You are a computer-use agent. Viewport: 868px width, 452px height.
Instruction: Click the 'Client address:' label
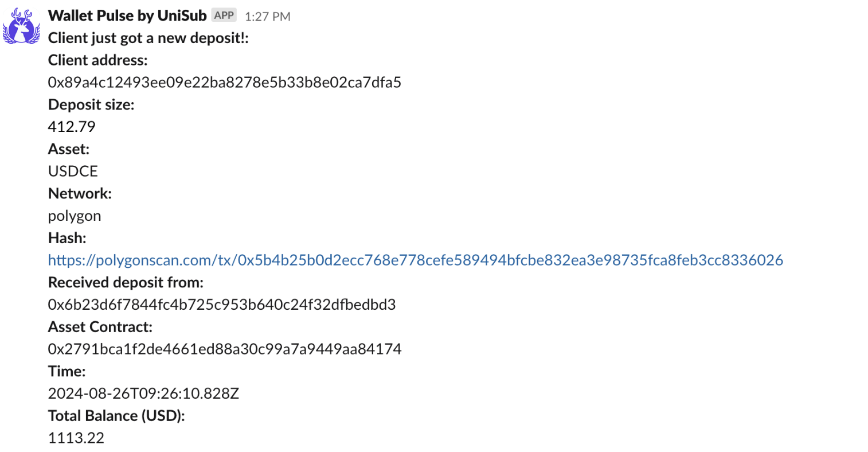click(97, 60)
